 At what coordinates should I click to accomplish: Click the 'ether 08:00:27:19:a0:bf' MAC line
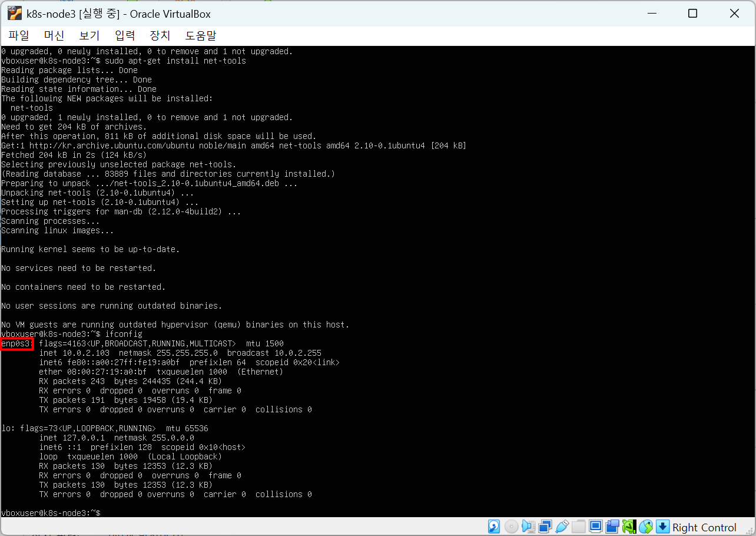tap(161, 372)
